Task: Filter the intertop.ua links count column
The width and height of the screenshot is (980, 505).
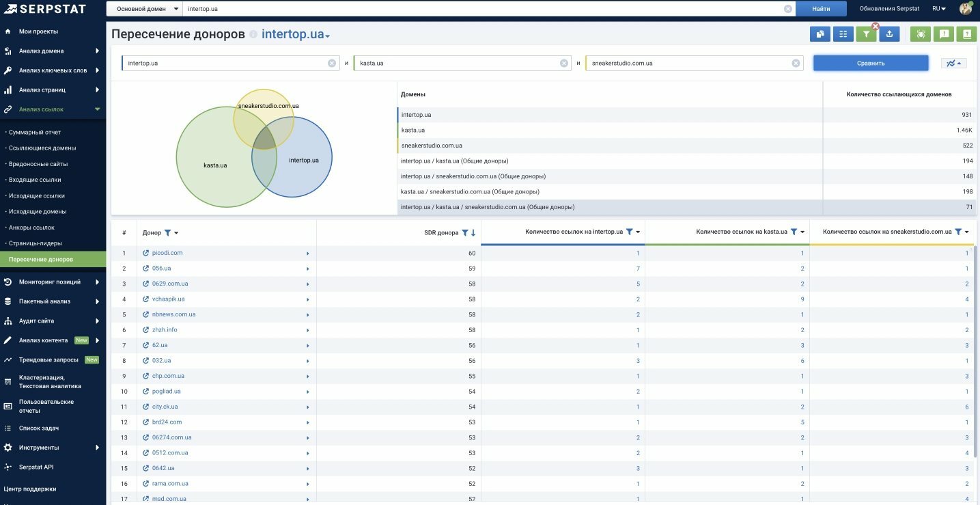Action: coord(630,232)
